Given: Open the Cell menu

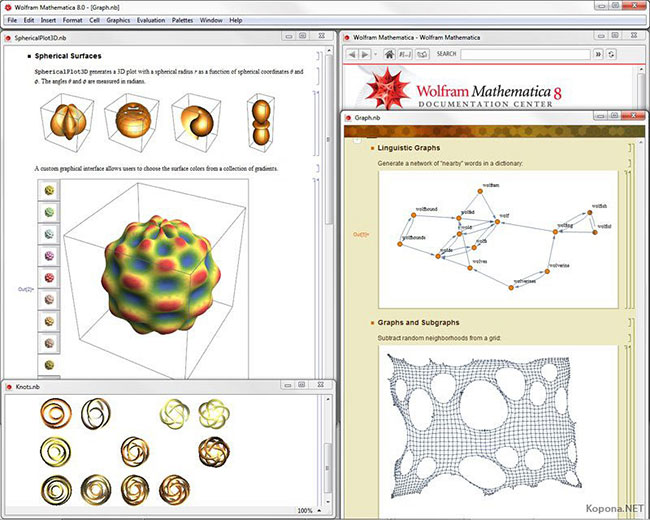Looking at the screenshot, I should point(95,20).
